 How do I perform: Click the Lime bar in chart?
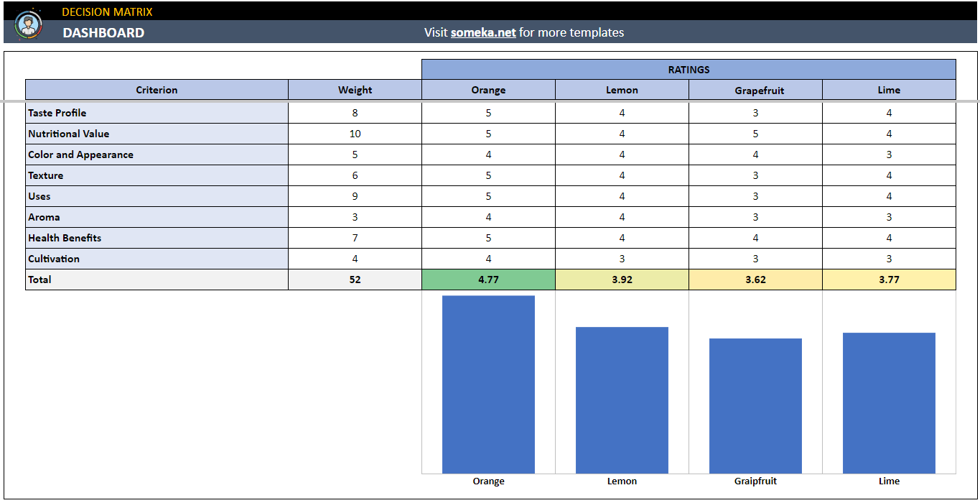[889, 403]
